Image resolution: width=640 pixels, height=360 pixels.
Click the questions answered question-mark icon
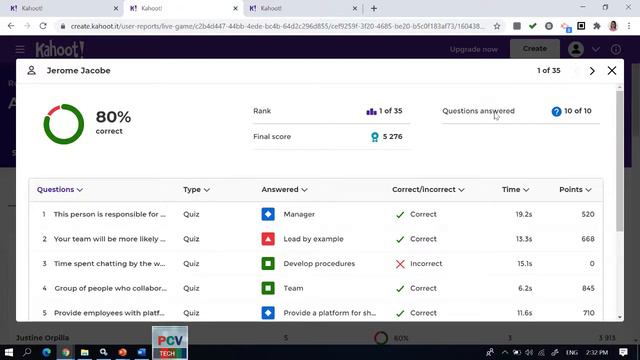tap(556, 111)
